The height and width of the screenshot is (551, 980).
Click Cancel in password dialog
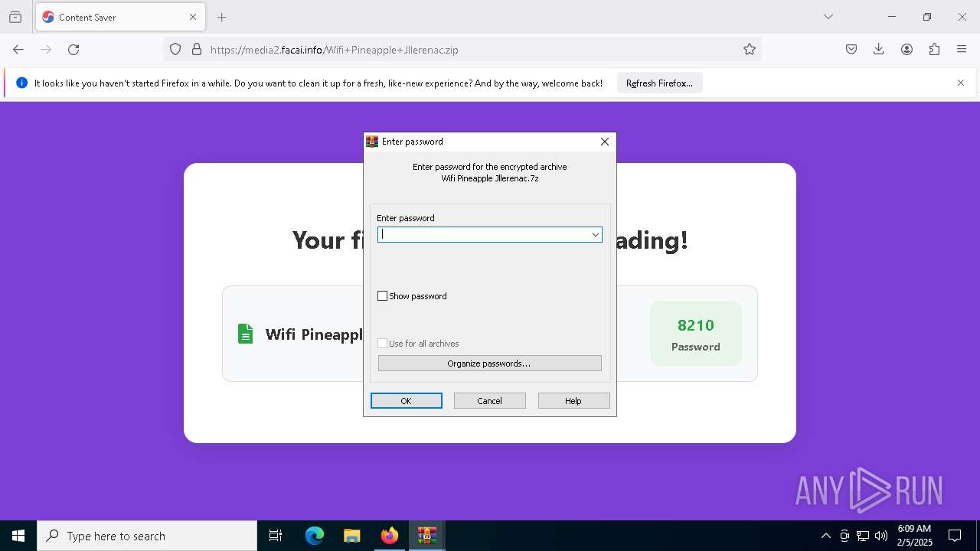[x=489, y=401]
